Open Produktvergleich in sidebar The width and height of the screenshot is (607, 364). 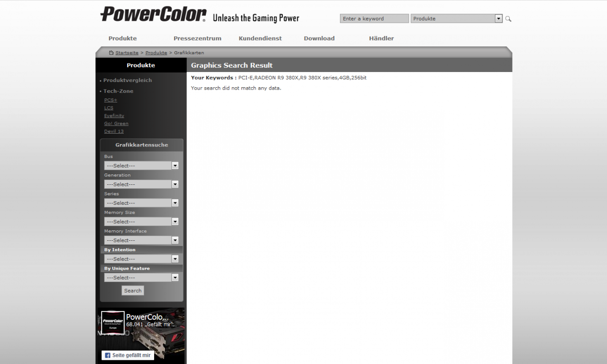pos(128,80)
